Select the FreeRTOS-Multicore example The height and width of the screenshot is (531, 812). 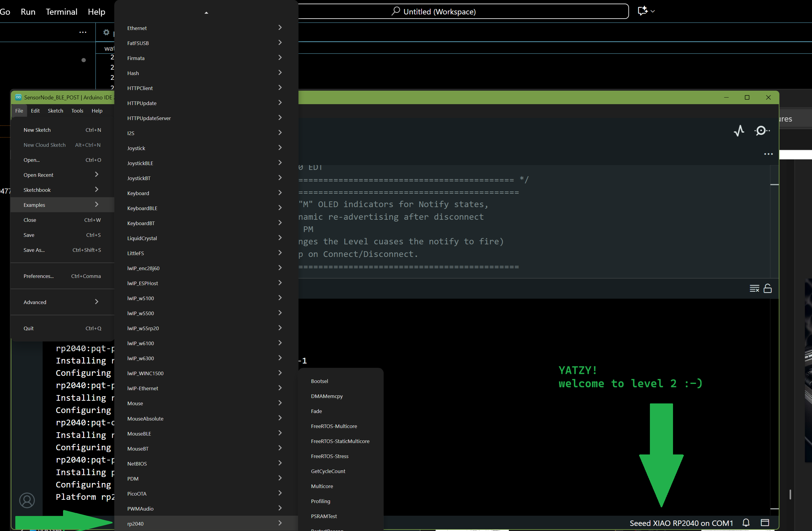(334, 426)
